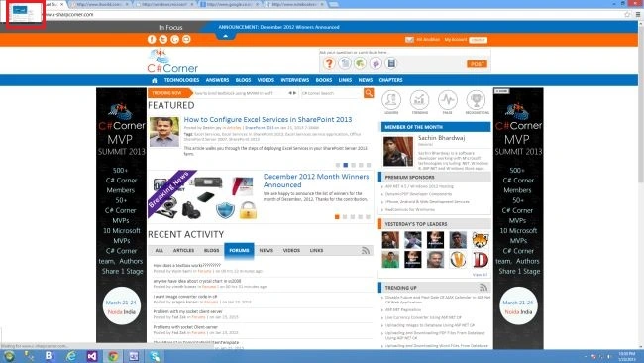Switch to Links tab in Recent Activity
The height and width of the screenshot is (363, 644).
(x=316, y=250)
